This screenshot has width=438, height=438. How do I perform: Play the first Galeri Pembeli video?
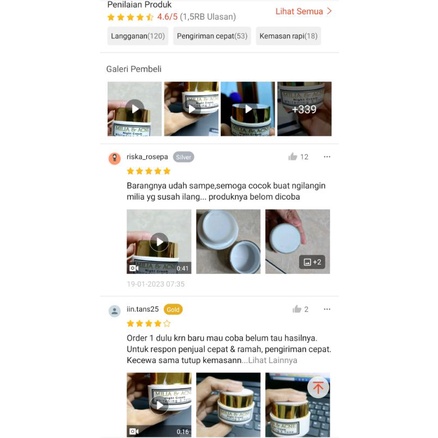[134, 109]
